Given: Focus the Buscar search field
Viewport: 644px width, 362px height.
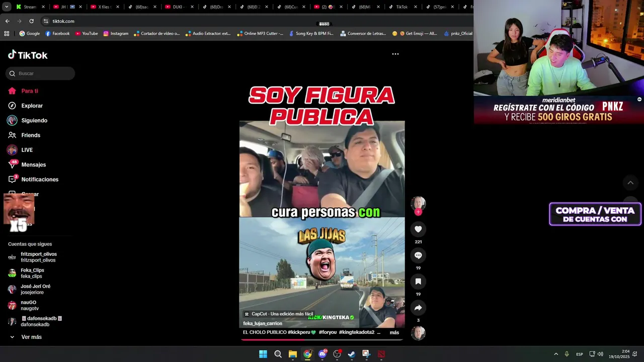Looking at the screenshot, I should 40,73.
